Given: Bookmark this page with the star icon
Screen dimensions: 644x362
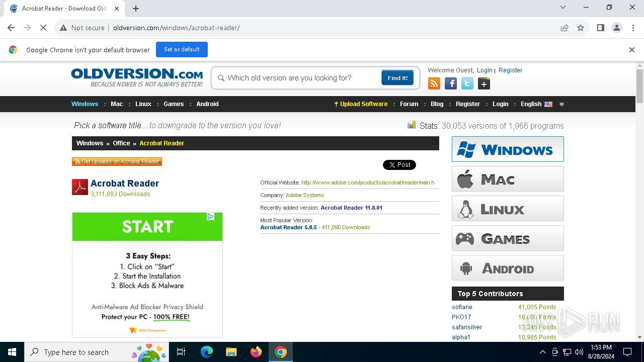Looking at the screenshot, I should (581, 28).
